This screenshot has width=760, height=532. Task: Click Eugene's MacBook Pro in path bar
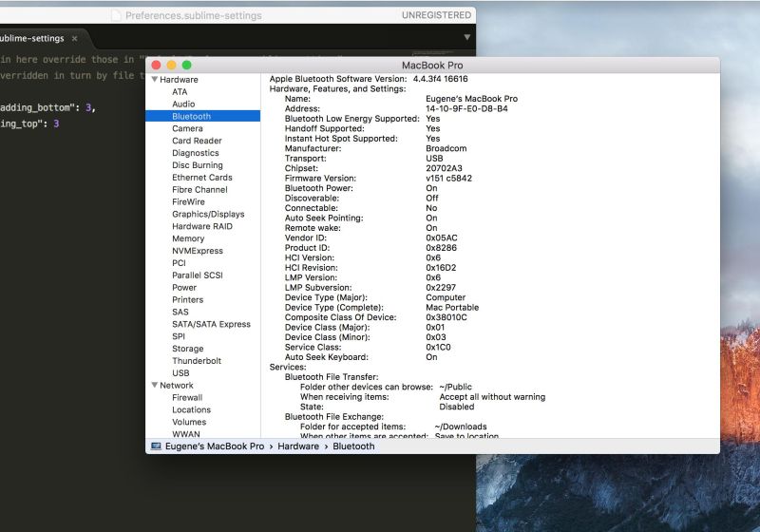[x=215, y=446]
